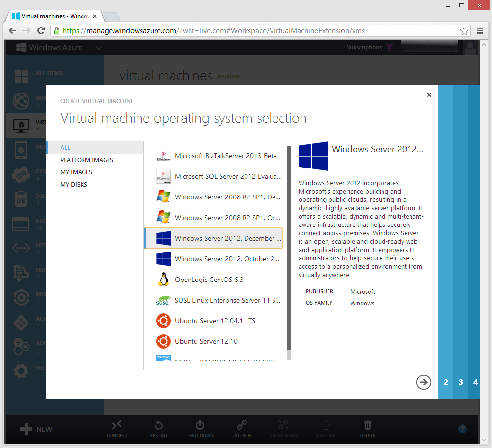The width and height of the screenshot is (492, 448).
Task: Expand Windows Azure header dropdown chevron
Action: (x=99, y=48)
